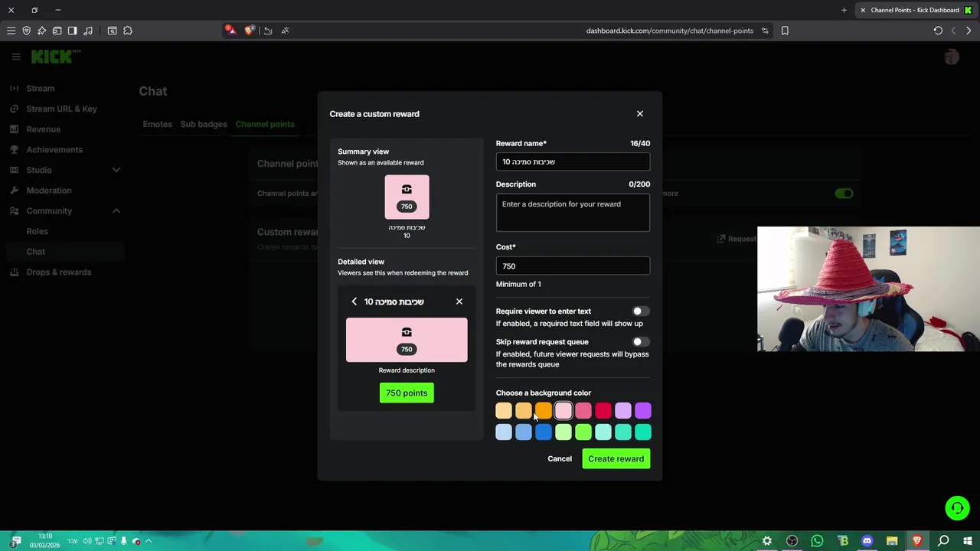This screenshot has width=980, height=551.
Task: Click the translate page icon
Action: (285, 31)
